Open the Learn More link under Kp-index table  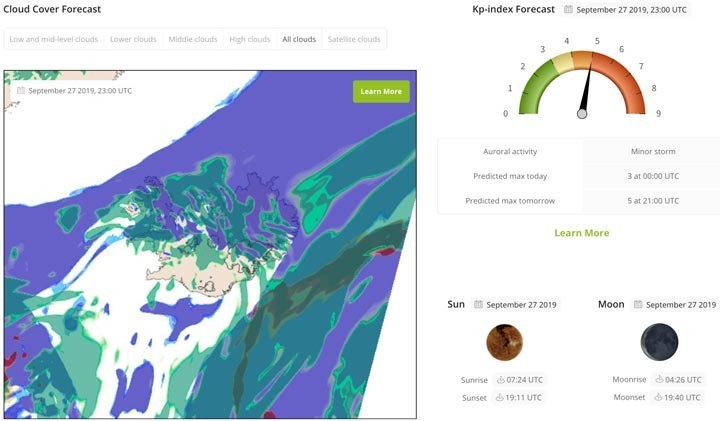[x=581, y=233]
